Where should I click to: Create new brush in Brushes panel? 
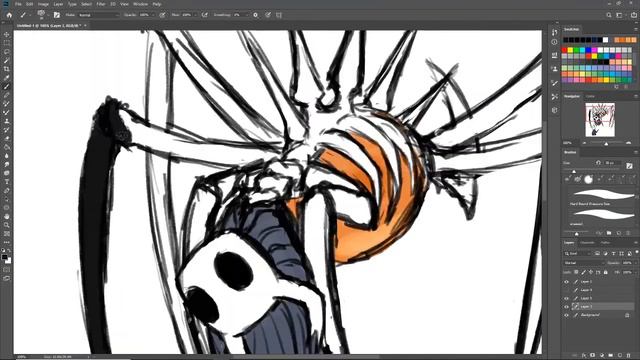pyautogui.click(x=619, y=233)
